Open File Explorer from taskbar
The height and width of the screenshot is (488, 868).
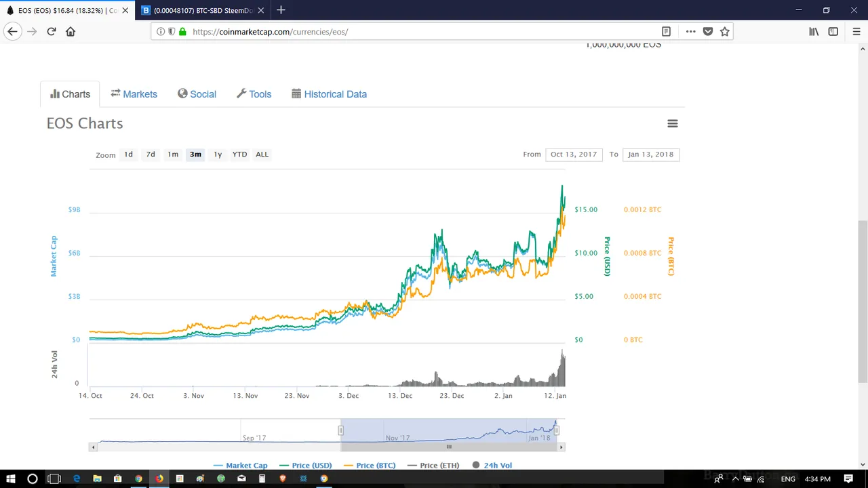point(97,479)
